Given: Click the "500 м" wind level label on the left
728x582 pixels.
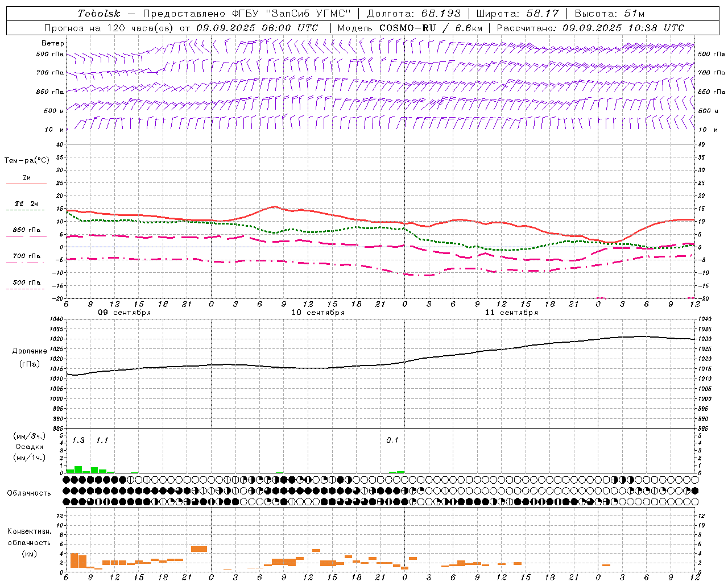Looking at the screenshot, I should pyautogui.click(x=55, y=111).
